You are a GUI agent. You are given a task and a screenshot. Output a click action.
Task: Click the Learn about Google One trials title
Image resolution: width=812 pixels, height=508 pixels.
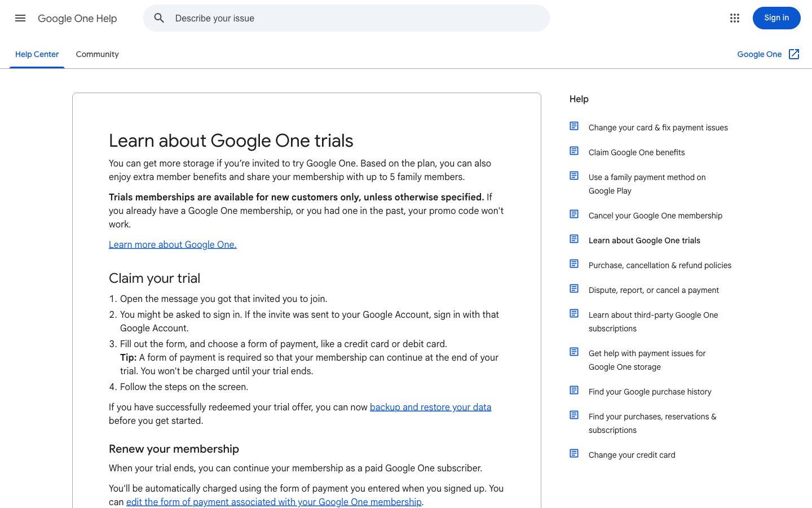pos(231,141)
